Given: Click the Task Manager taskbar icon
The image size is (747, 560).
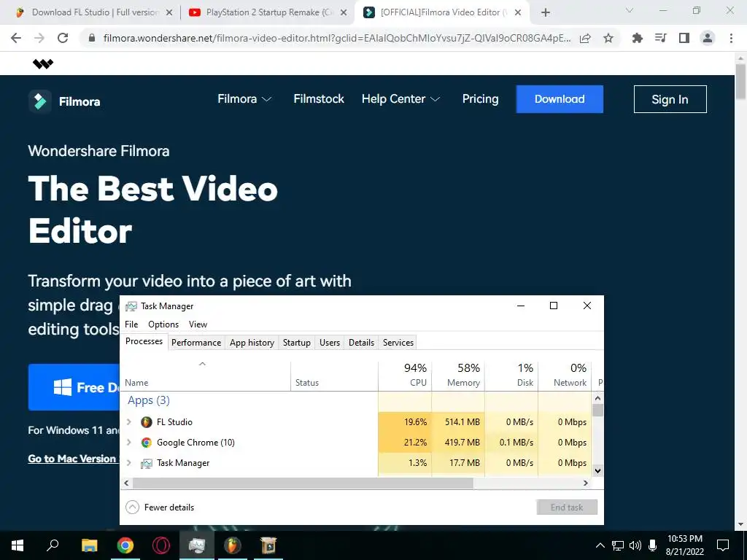Looking at the screenshot, I should pyautogui.click(x=197, y=545).
